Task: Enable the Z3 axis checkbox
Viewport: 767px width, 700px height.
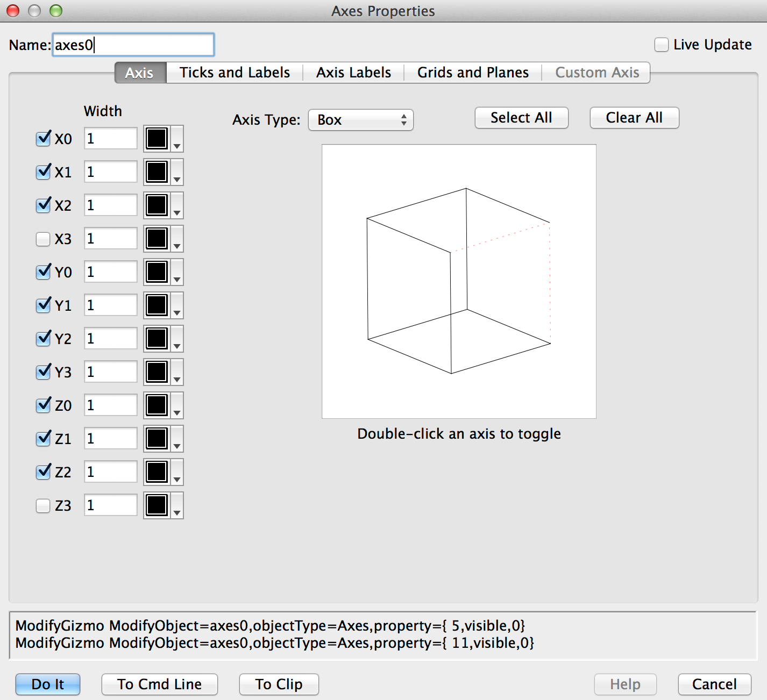Action: coord(44,505)
